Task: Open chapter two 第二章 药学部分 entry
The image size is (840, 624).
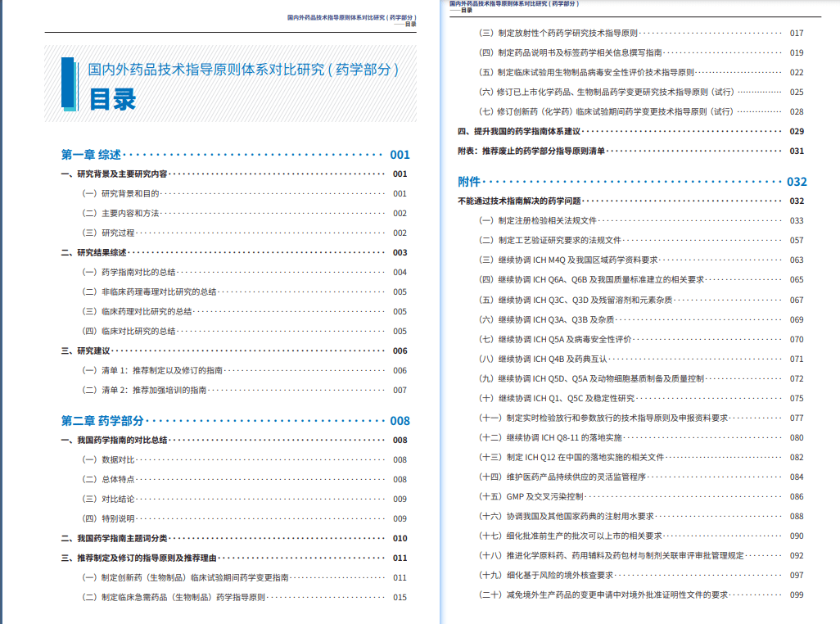Action: pos(235,421)
